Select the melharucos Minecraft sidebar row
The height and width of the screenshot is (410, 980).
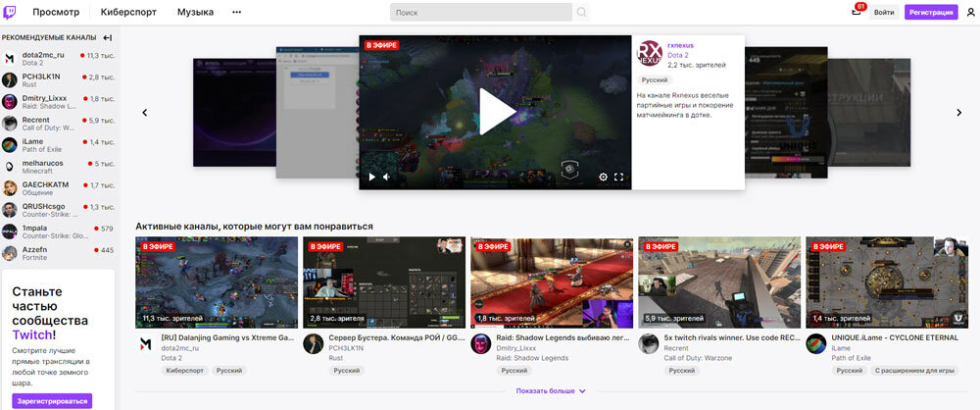tap(59, 167)
